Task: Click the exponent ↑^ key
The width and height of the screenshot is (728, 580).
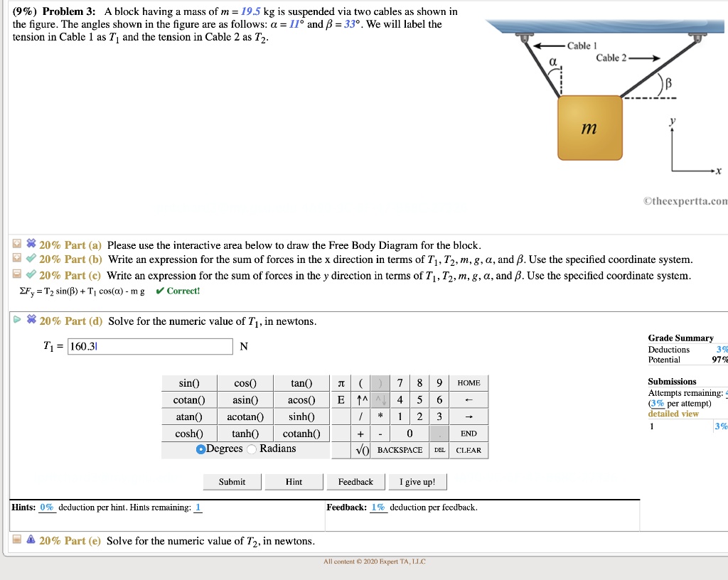Action: pyautogui.click(x=361, y=399)
